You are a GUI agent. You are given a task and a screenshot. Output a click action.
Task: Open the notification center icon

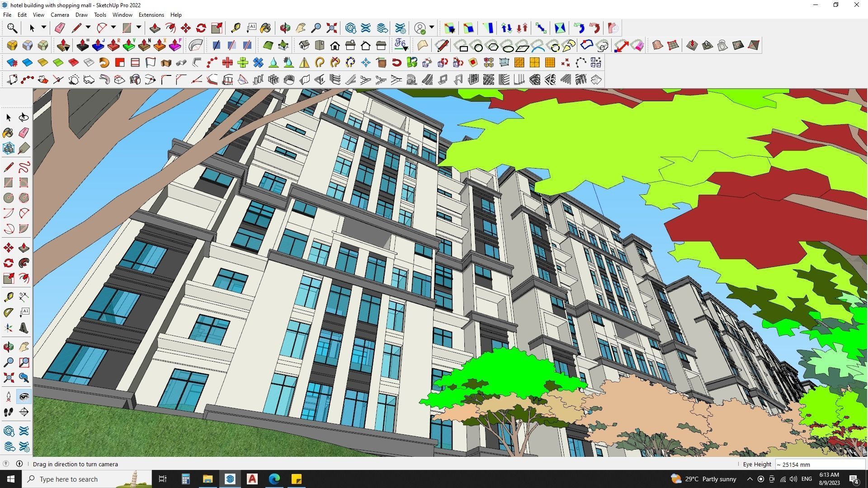click(x=854, y=479)
